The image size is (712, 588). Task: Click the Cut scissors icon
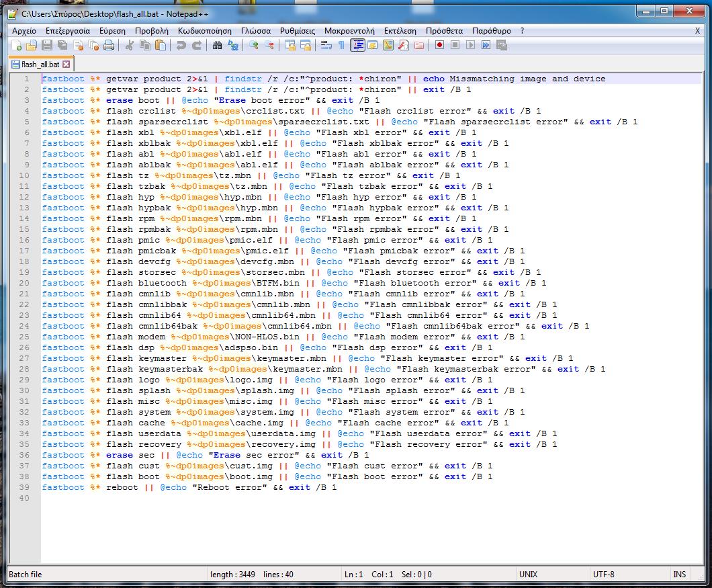[x=130, y=46]
